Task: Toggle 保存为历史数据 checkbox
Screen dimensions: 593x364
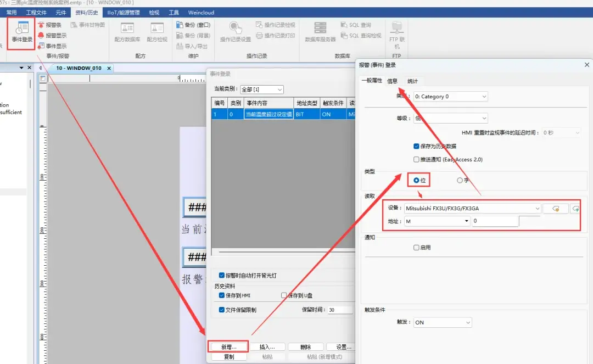Action: tap(416, 146)
